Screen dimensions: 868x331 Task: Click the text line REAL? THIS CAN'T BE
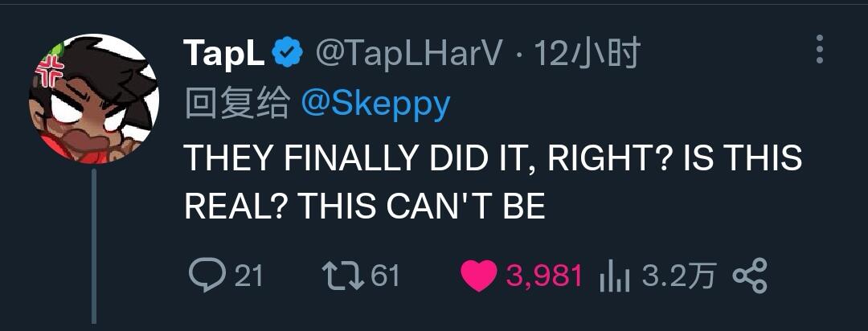tap(365, 206)
